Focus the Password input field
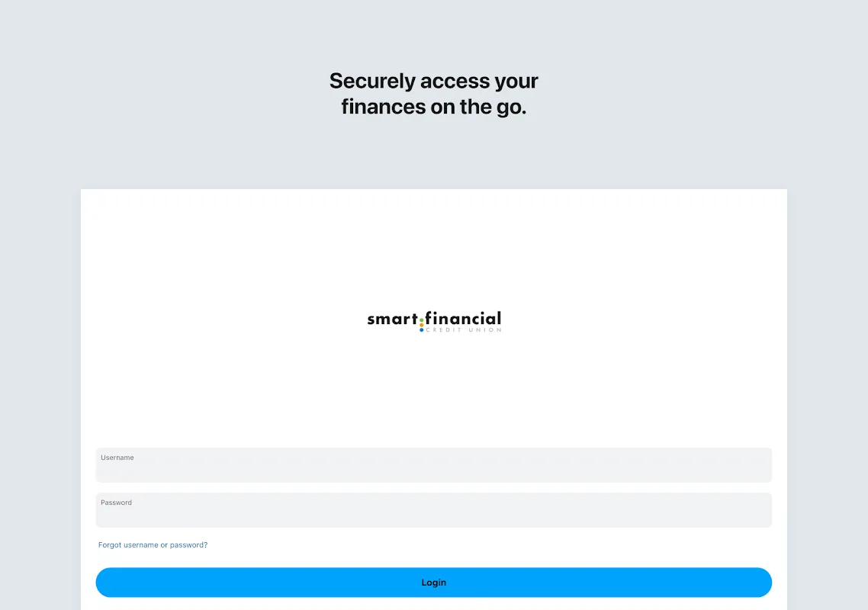 point(433,514)
